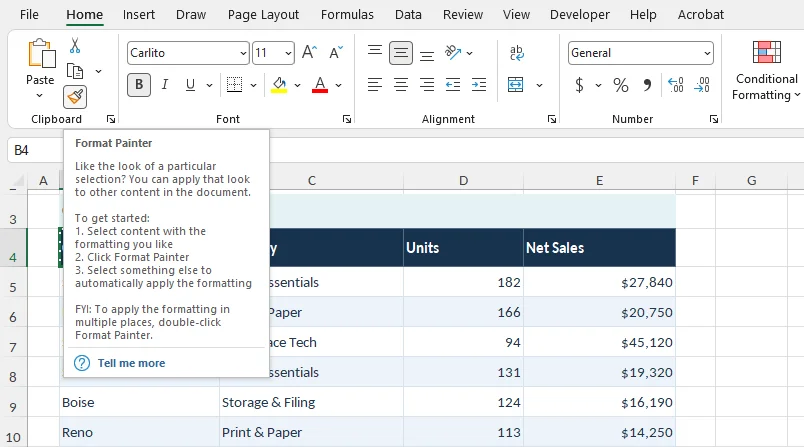
Task: Expand underline style arrow
Action: tap(209, 85)
